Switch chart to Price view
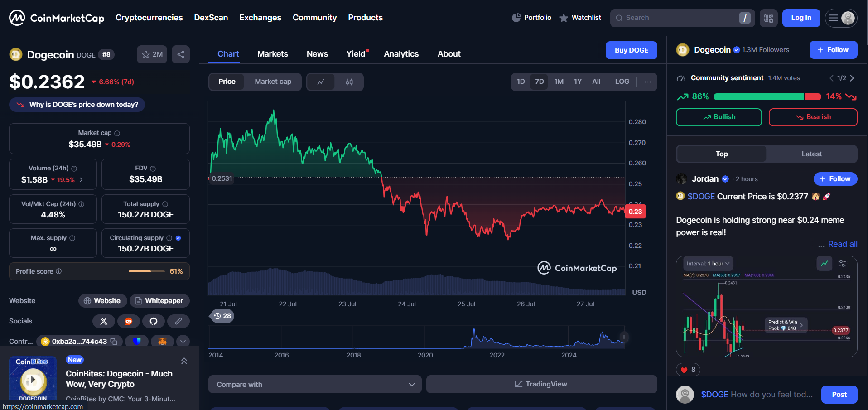The image size is (868, 410). pos(227,82)
